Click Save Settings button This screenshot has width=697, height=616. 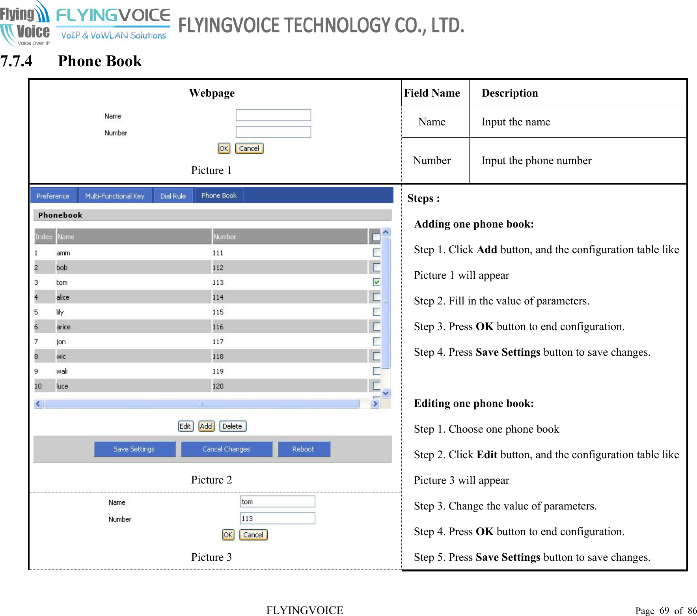click(134, 449)
